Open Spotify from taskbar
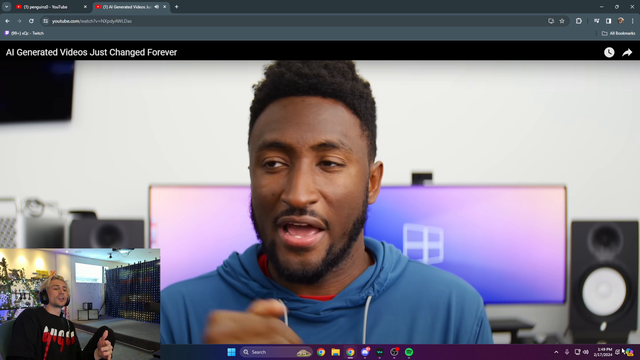640x360 pixels. click(409, 352)
